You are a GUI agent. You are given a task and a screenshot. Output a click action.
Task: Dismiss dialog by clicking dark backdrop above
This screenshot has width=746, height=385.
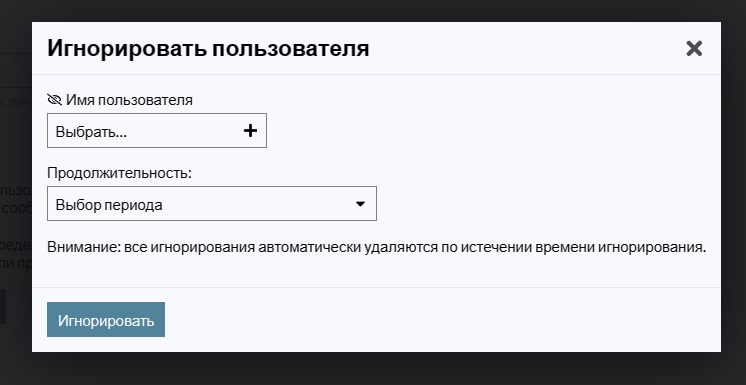[x=373, y=10]
